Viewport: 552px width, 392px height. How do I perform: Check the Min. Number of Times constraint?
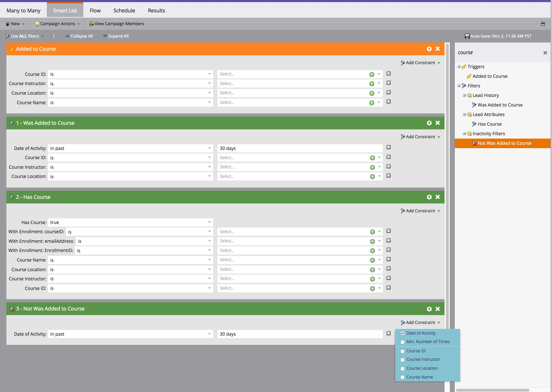coord(402,342)
